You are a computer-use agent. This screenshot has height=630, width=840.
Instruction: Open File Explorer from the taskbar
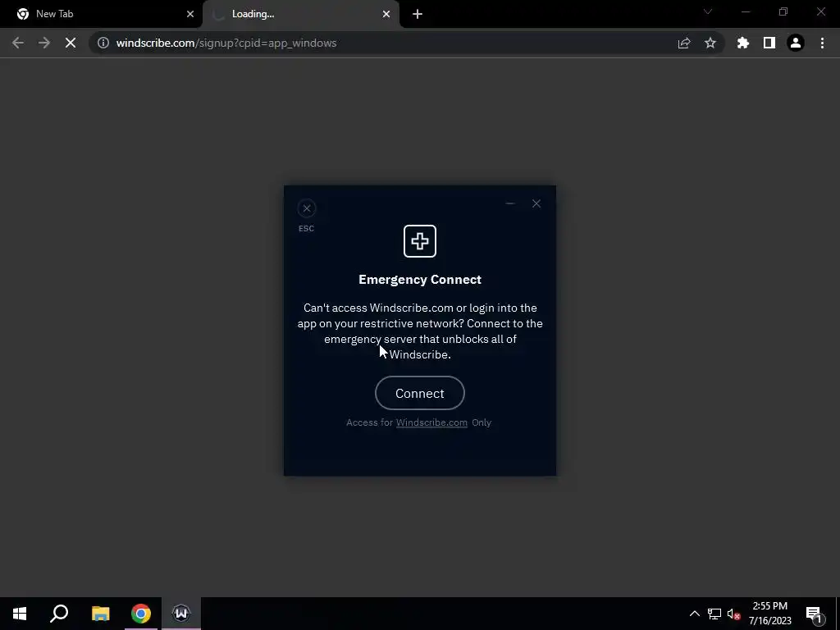point(100,614)
